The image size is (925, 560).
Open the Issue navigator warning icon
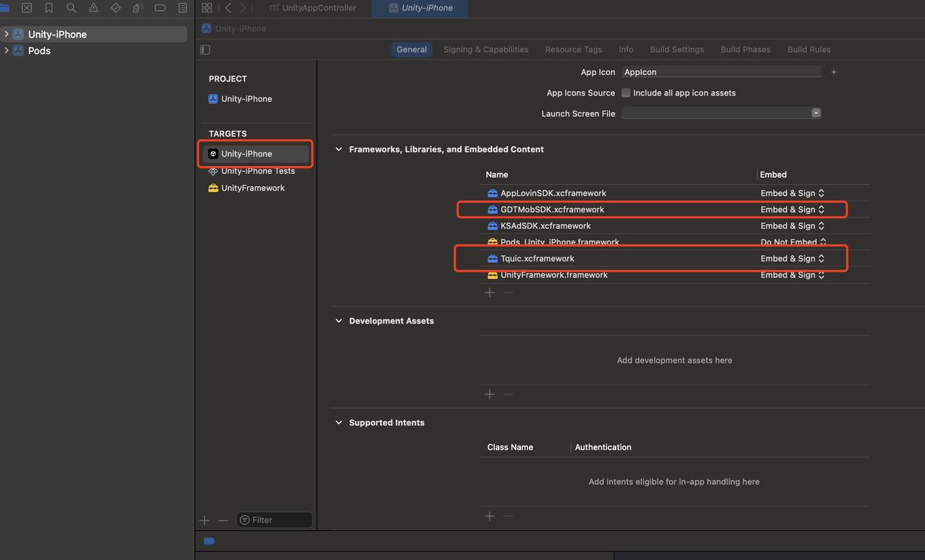point(93,8)
